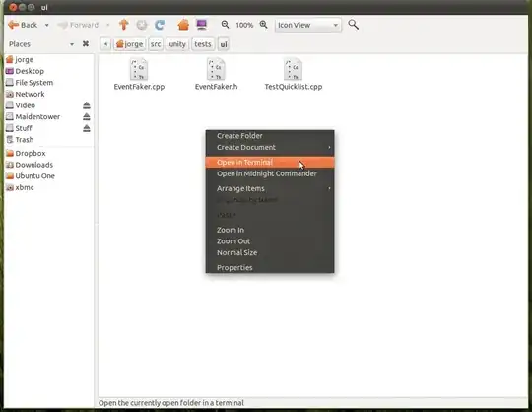Click the Forward navigation button
This screenshot has height=412, width=532.
[78, 25]
